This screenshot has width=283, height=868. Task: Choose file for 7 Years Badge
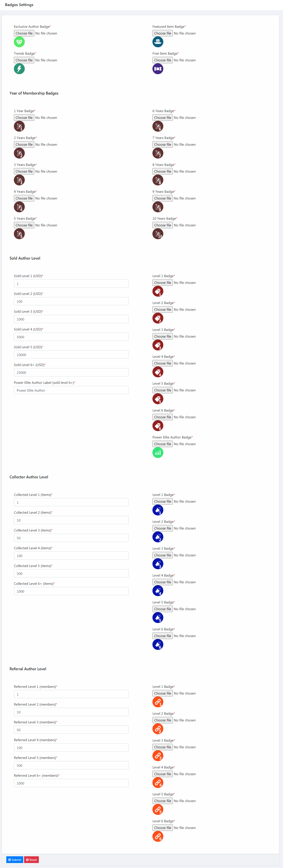click(162, 145)
